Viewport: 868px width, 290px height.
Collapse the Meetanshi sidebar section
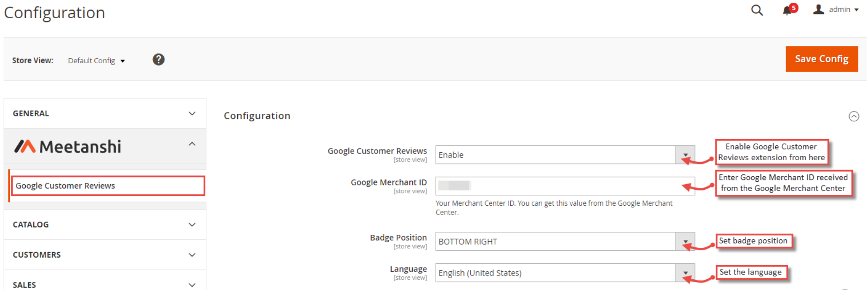click(x=105, y=146)
